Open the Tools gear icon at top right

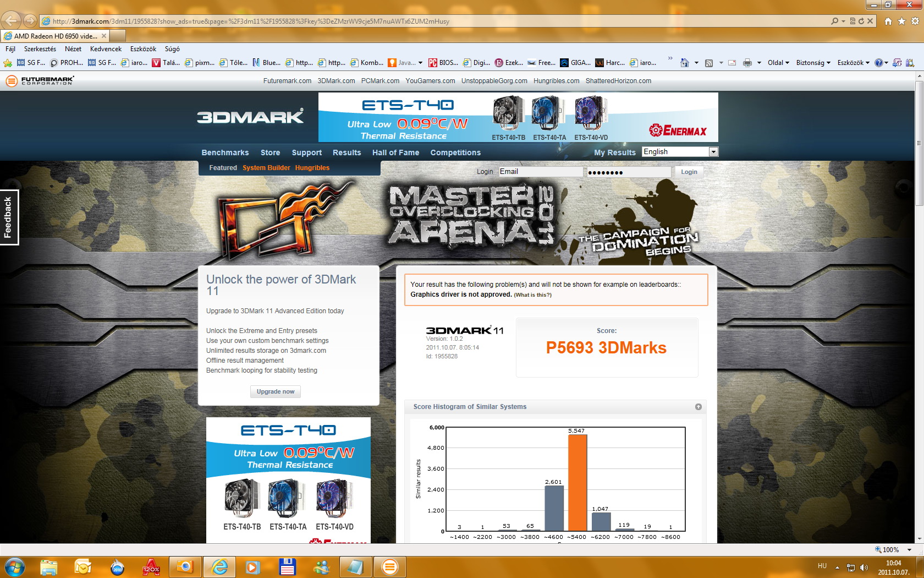pos(915,21)
